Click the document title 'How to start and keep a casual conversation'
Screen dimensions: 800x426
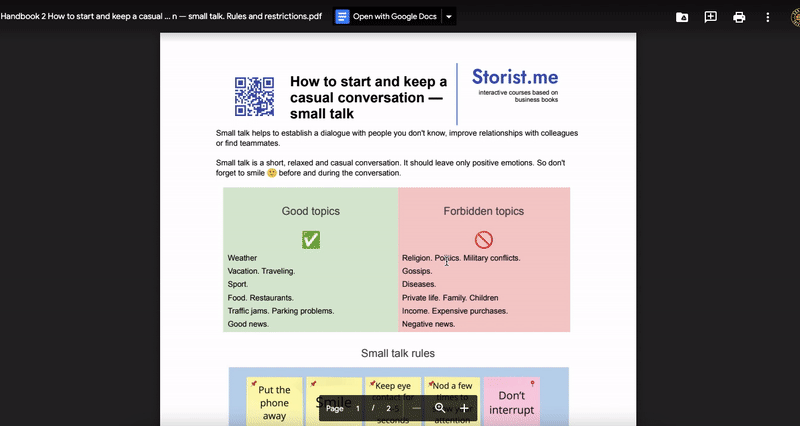coord(368,97)
